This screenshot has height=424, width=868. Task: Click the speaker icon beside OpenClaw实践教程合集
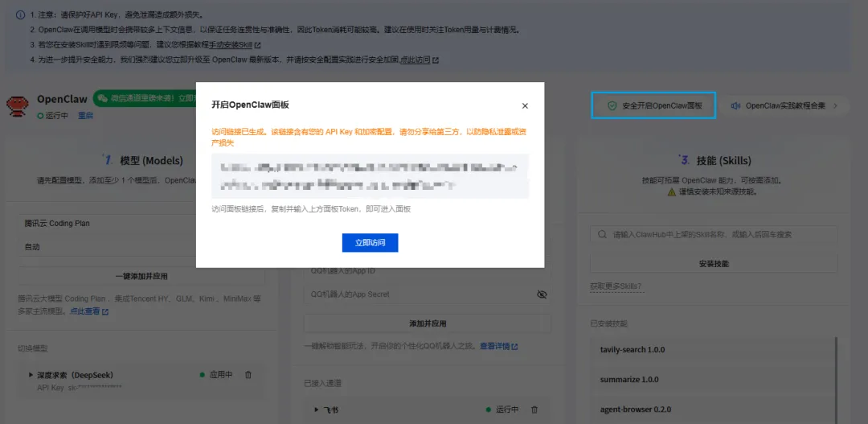[735, 106]
